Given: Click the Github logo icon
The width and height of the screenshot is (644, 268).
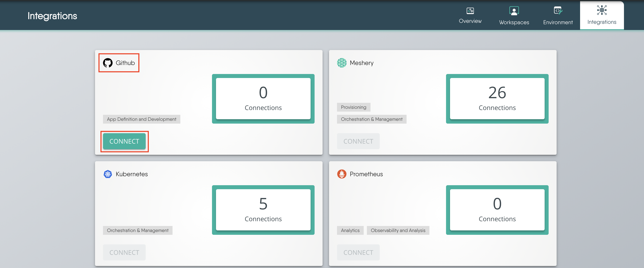Looking at the screenshot, I should [108, 63].
